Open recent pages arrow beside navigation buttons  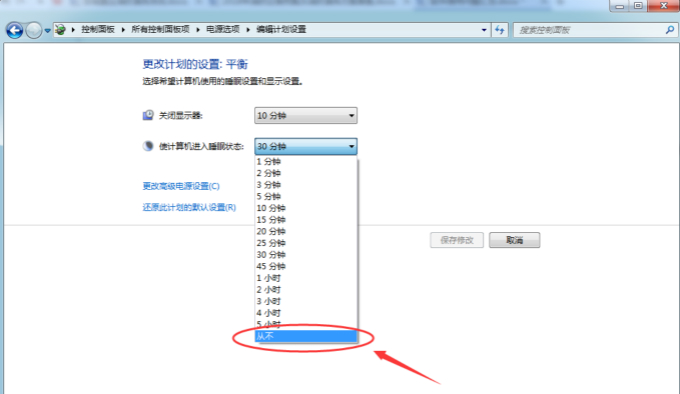pos(47,31)
